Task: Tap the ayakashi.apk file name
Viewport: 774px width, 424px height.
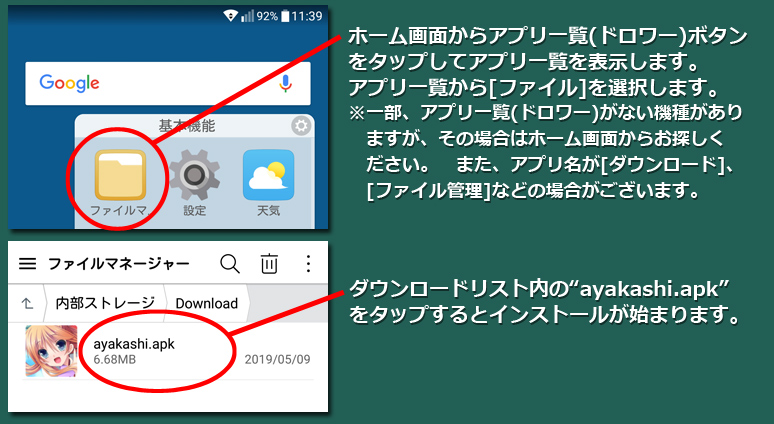Action: point(134,344)
